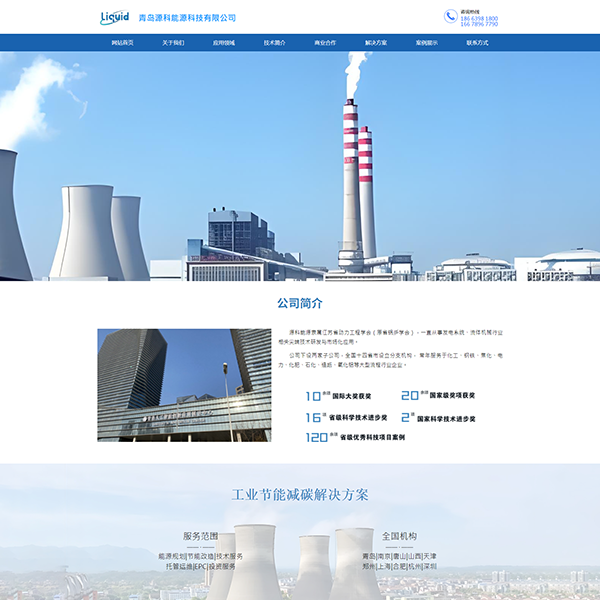600x600 pixels.
Task: Select 应用领域 from the navigation bar
Action: 224,43
